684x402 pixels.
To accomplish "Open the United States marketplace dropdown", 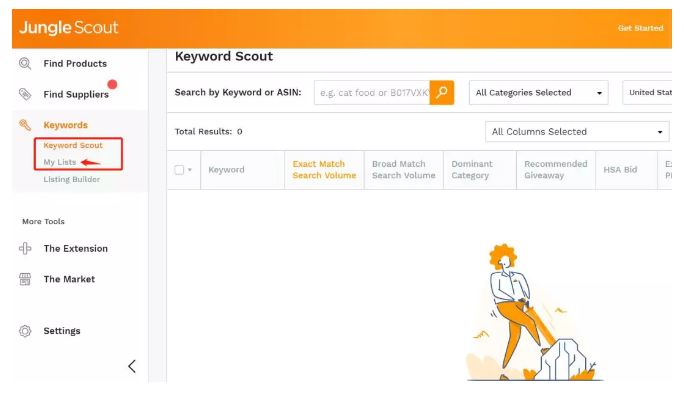I will pyautogui.click(x=647, y=92).
